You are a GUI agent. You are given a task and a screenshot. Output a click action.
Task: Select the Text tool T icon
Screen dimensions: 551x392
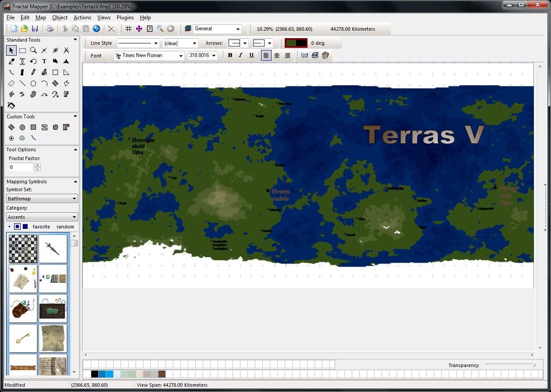(44, 61)
